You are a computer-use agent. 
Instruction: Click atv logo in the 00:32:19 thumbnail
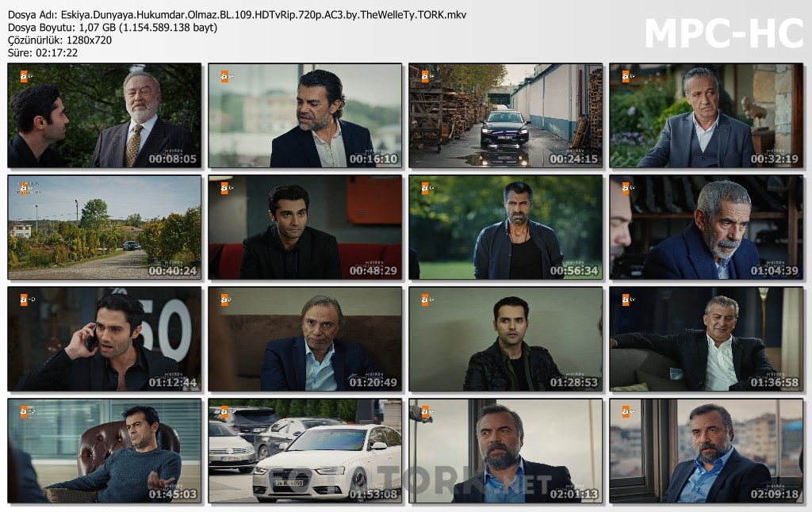(628, 77)
